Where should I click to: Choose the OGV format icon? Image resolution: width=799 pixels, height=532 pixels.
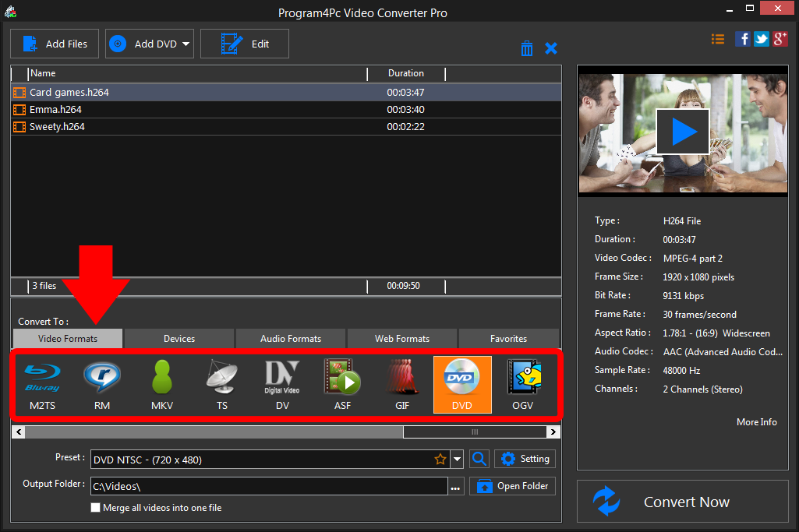(522, 384)
